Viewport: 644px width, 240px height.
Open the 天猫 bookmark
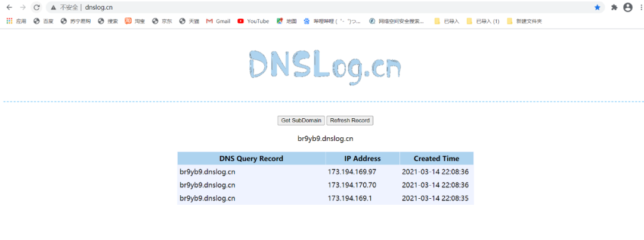tap(190, 21)
